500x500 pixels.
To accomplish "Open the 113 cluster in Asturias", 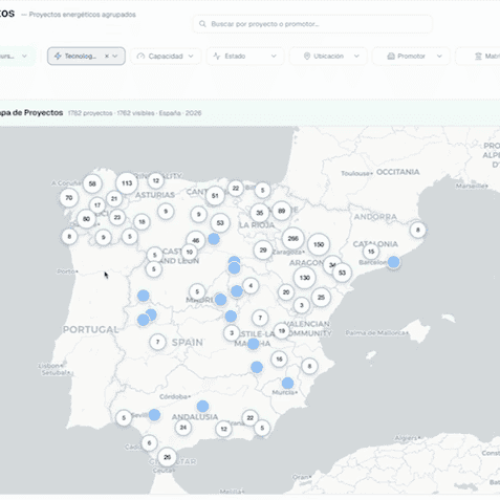I will point(127,183).
